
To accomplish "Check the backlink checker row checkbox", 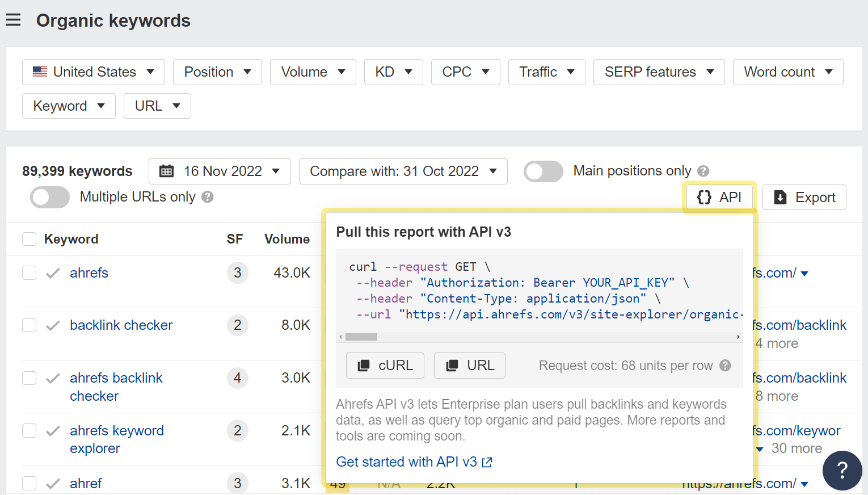I will click(29, 325).
